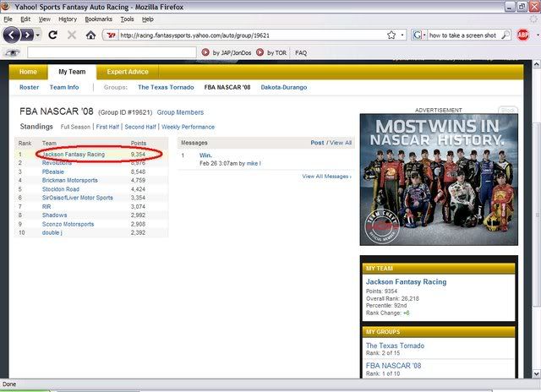Open the double j team link

tap(52, 232)
